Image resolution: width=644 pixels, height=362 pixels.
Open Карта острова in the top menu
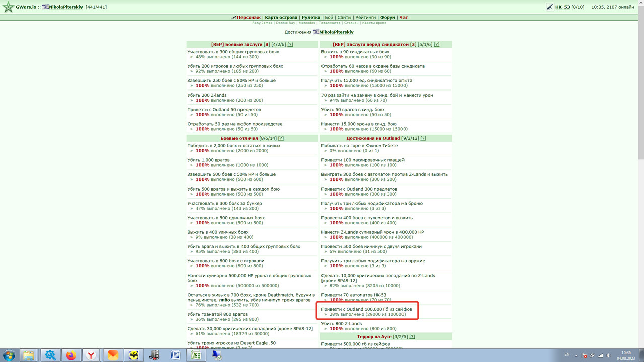coord(281,17)
